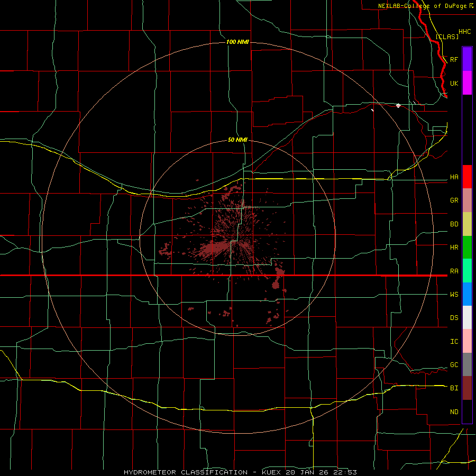
Task: Click the IC legend label
Action: point(454,341)
